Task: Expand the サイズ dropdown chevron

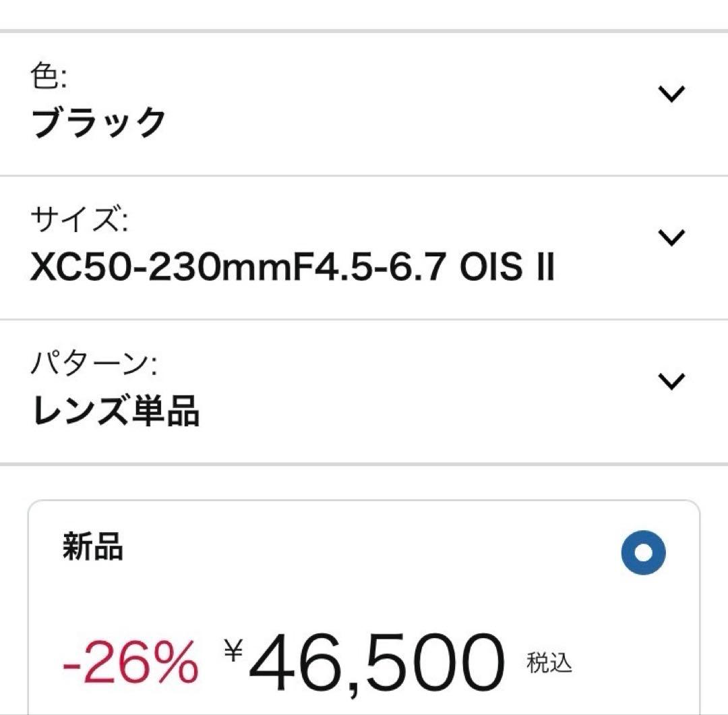Action: pyautogui.click(x=671, y=237)
